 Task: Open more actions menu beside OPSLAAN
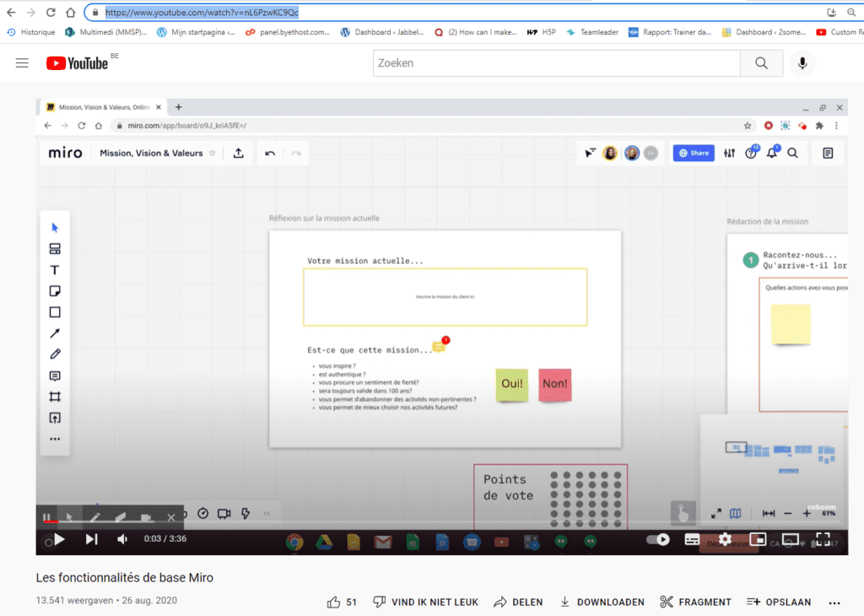(834, 602)
